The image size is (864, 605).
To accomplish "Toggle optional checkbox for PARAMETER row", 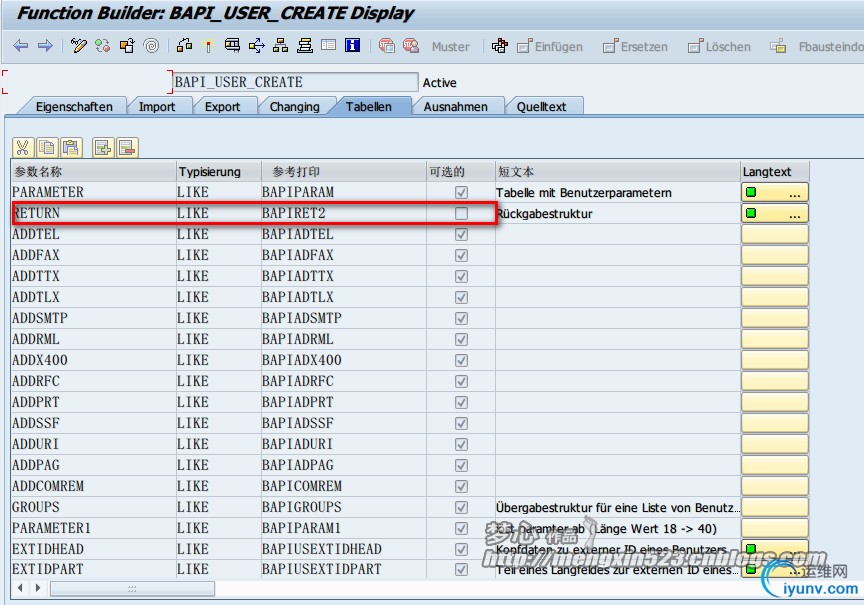I will (x=461, y=192).
